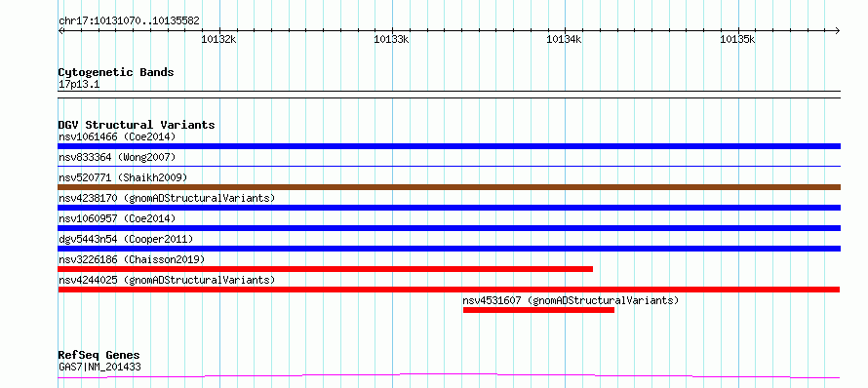Viewport: 868px width, 388px height.
Task: Open variant label nsv4244025 (gnomADStructuralVariants)
Action: click(167, 280)
